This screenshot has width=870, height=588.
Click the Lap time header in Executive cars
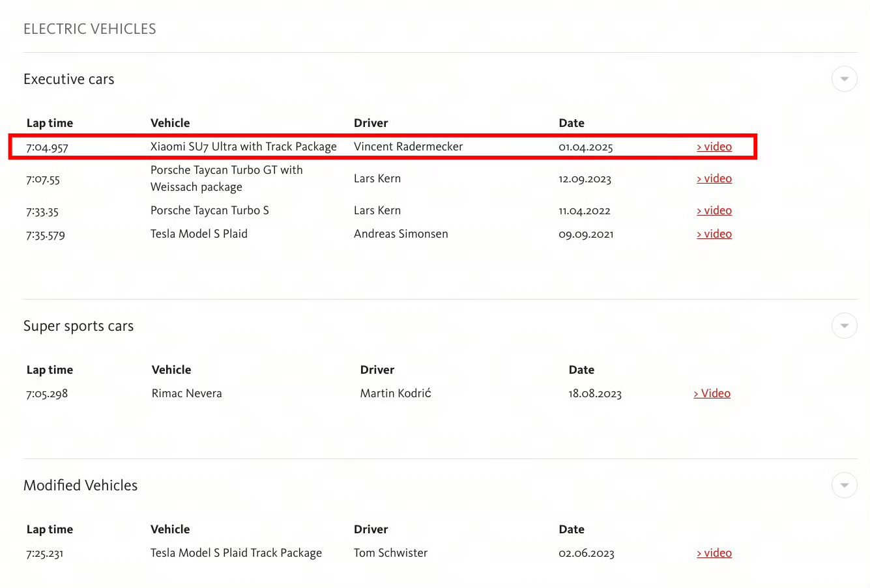coord(50,123)
